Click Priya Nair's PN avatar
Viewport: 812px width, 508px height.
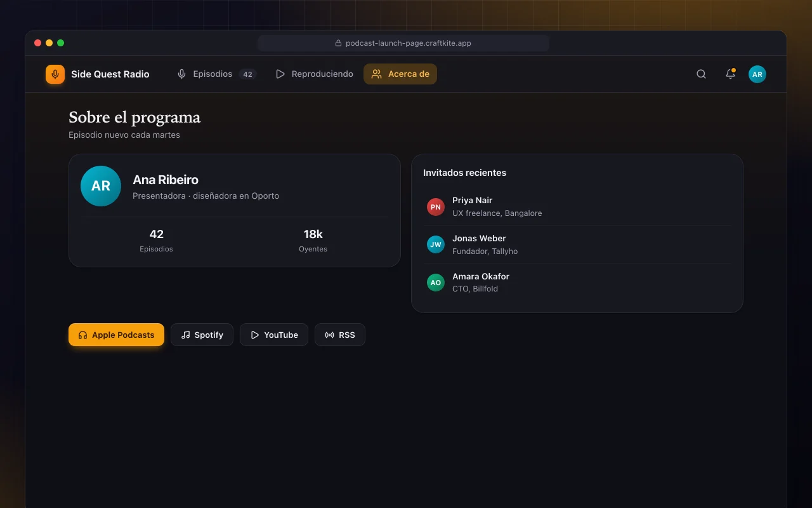436,207
